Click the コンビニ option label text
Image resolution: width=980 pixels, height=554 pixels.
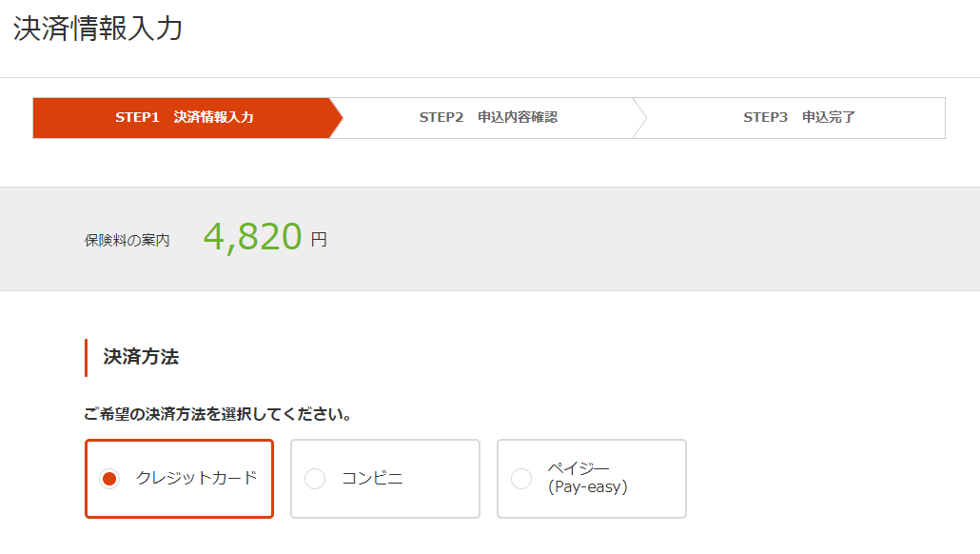[372, 479]
